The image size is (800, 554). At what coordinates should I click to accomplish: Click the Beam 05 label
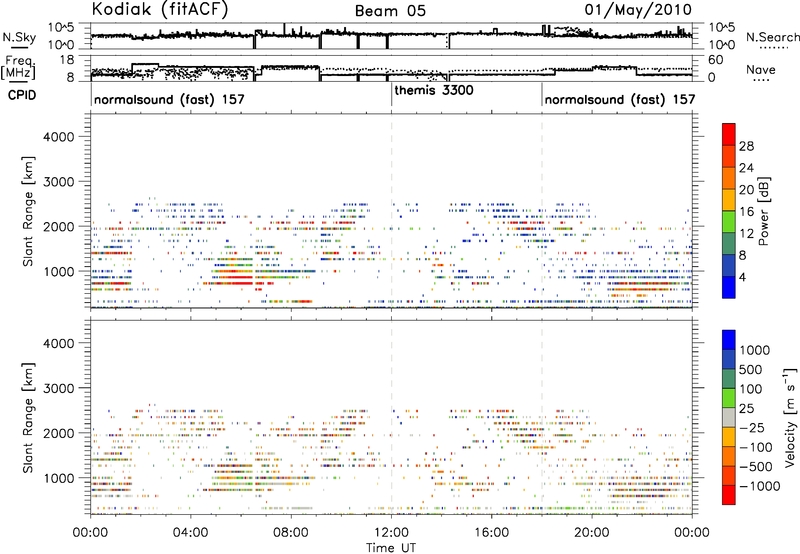click(x=390, y=11)
